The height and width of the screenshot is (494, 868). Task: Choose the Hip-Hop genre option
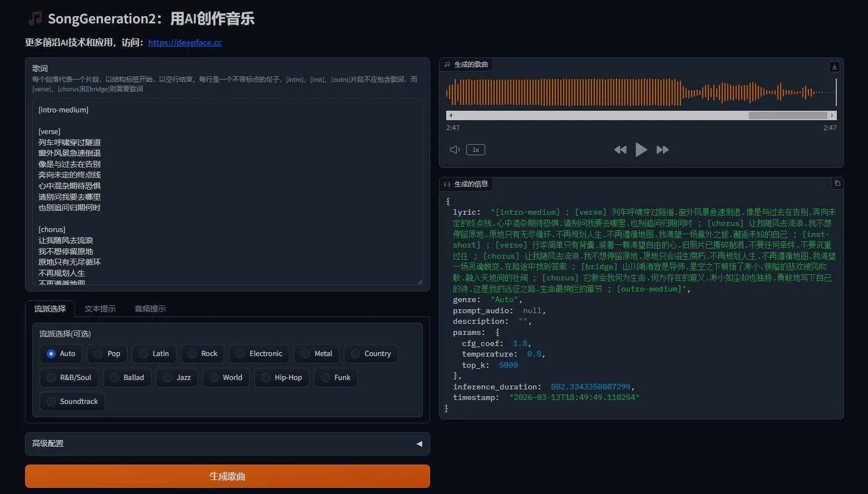point(266,377)
